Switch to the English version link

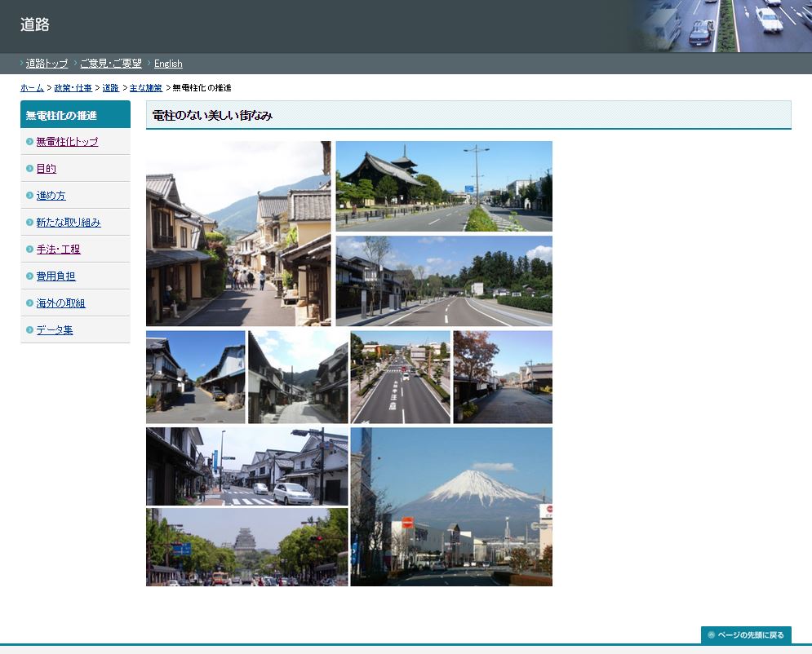(168, 64)
